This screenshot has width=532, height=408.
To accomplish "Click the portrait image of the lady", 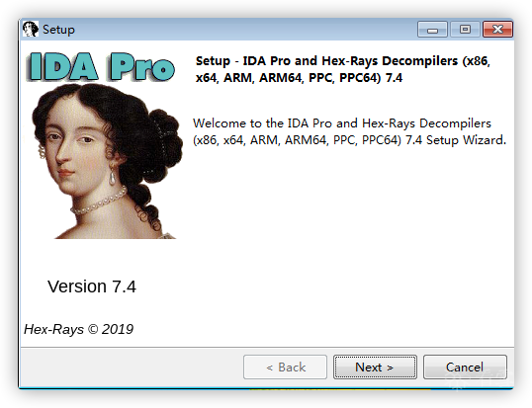I will coord(107,161).
